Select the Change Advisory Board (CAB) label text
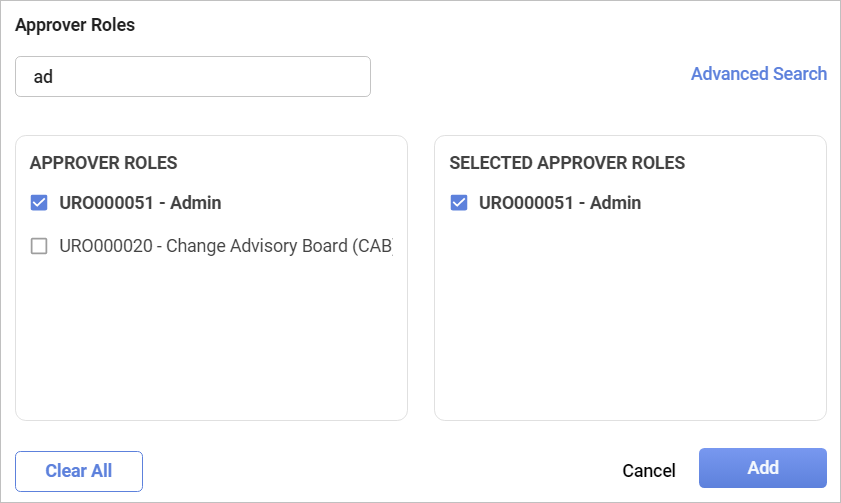 click(279, 246)
